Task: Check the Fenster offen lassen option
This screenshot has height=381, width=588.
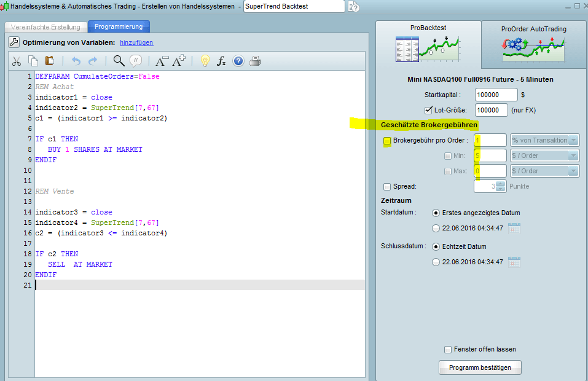Action: click(448, 349)
